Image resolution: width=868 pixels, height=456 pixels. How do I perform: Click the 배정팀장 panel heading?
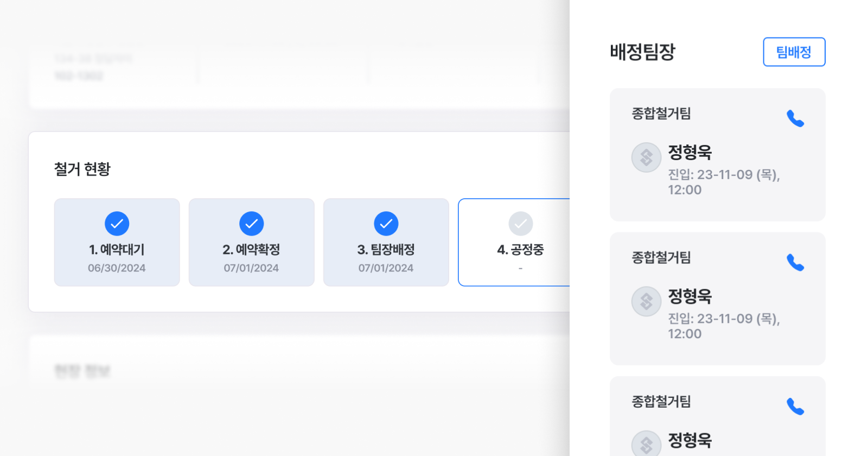642,52
